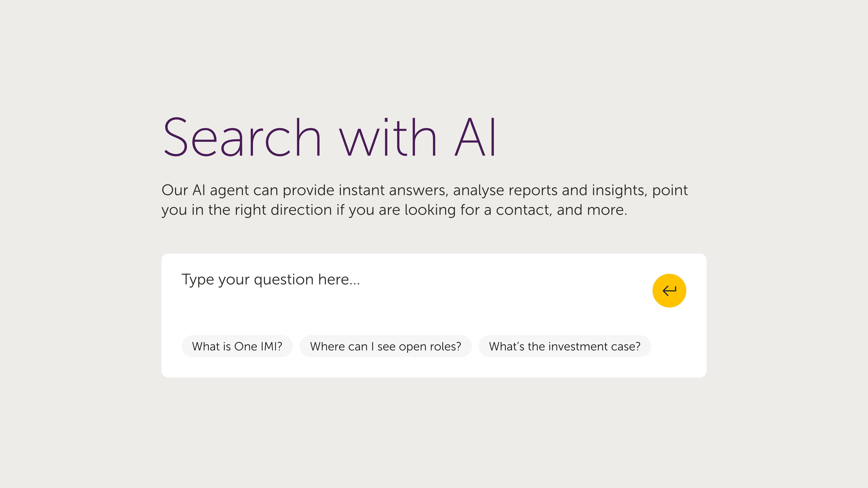Click the 'Search with AI' heading
This screenshot has height=488, width=868.
(x=329, y=137)
